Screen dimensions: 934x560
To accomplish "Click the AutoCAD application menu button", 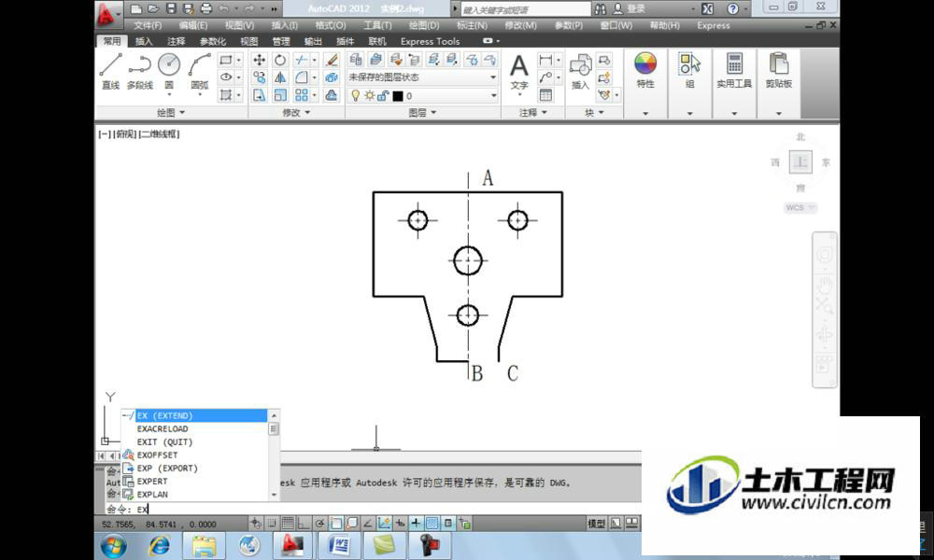I will (x=108, y=14).
